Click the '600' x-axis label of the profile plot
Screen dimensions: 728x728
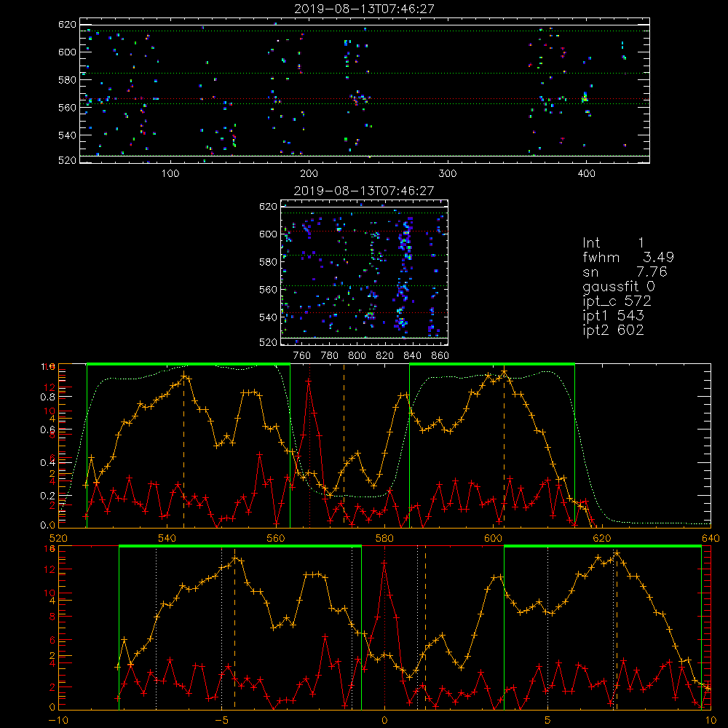click(493, 538)
